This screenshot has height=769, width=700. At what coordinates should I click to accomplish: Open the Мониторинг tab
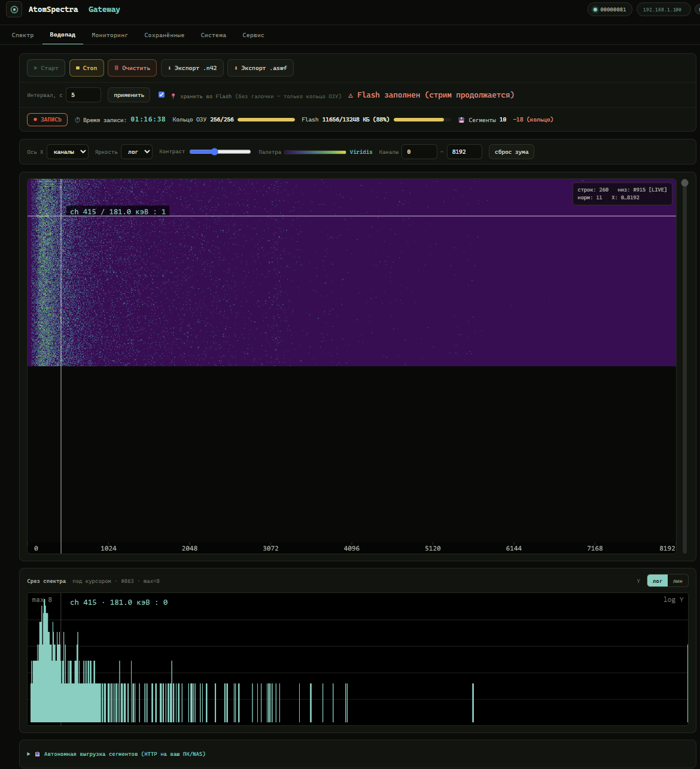coord(110,35)
